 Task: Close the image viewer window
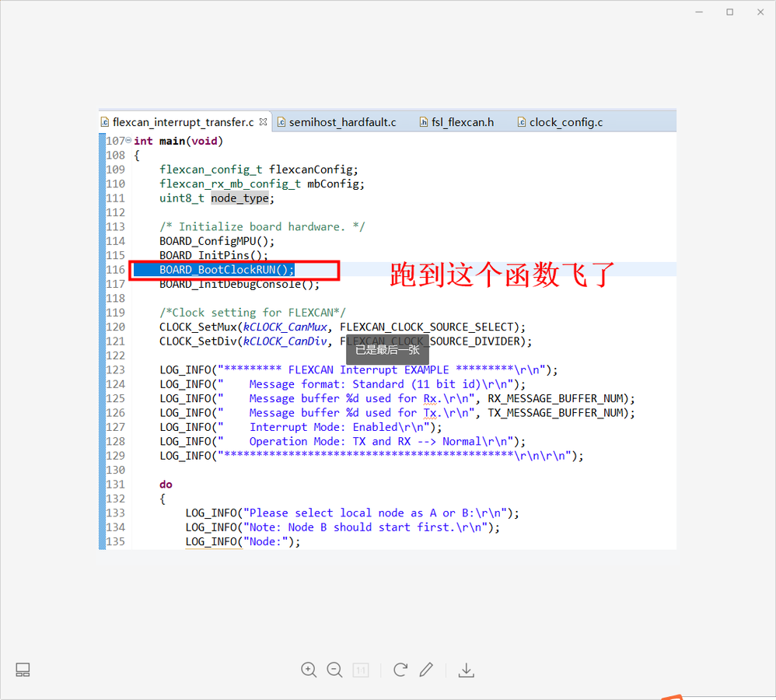[760, 12]
